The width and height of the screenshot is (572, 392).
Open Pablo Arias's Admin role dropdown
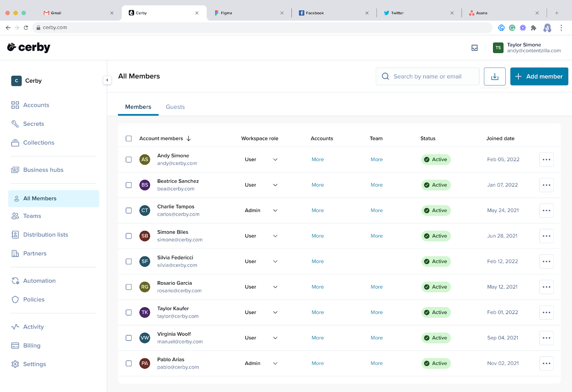pyautogui.click(x=261, y=363)
